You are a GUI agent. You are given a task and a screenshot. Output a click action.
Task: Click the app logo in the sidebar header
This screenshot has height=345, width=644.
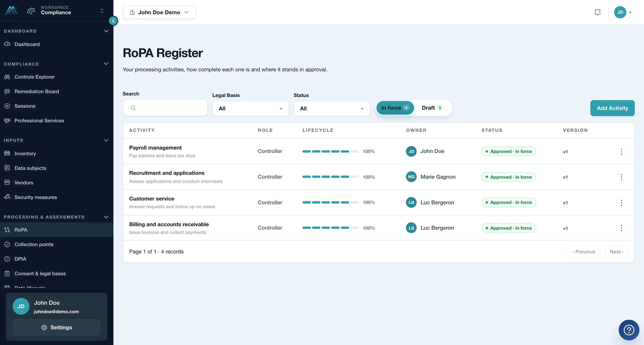pos(11,11)
